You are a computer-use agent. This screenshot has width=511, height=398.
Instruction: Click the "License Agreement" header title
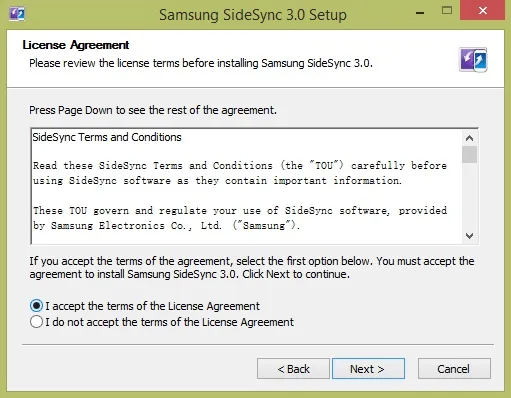pyautogui.click(x=76, y=45)
